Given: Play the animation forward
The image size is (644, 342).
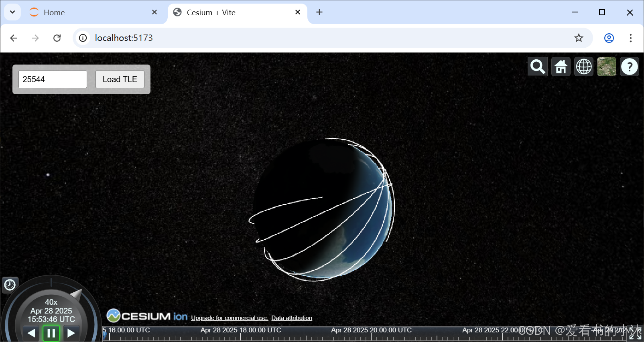Looking at the screenshot, I should (71, 333).
